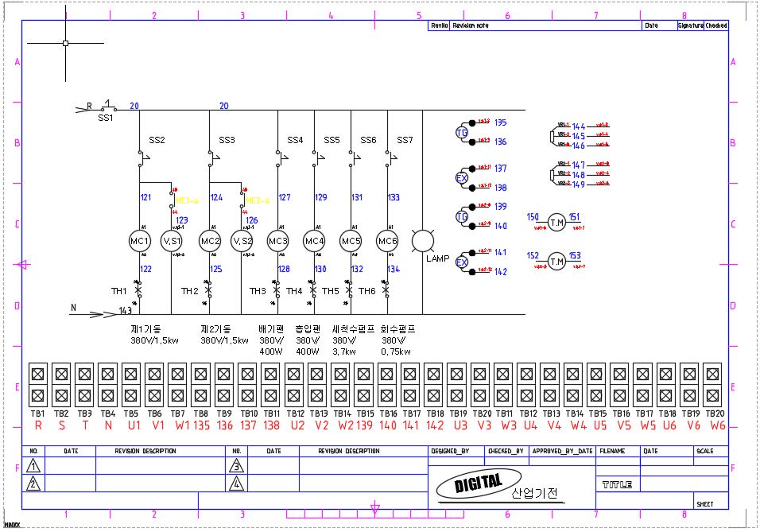Select the MC2 contactor coil circle
Screen dimensions: 760x532
210,241
